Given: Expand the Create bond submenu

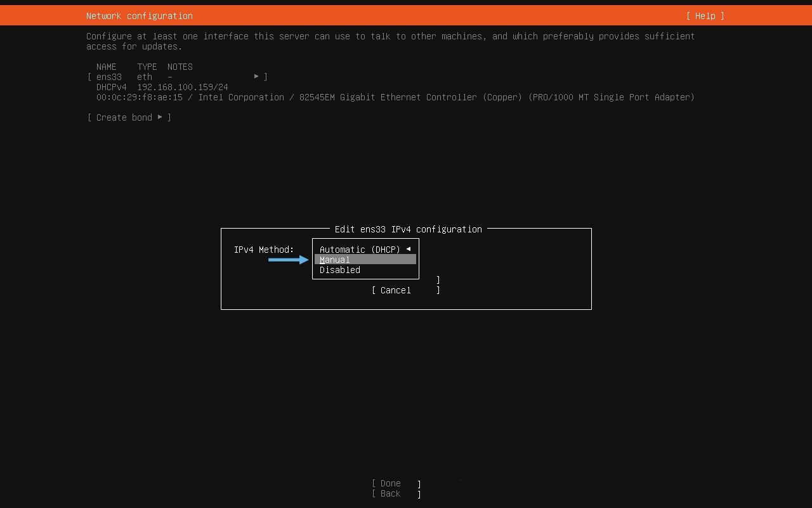Looking at the screenshot, I should 160,117.
